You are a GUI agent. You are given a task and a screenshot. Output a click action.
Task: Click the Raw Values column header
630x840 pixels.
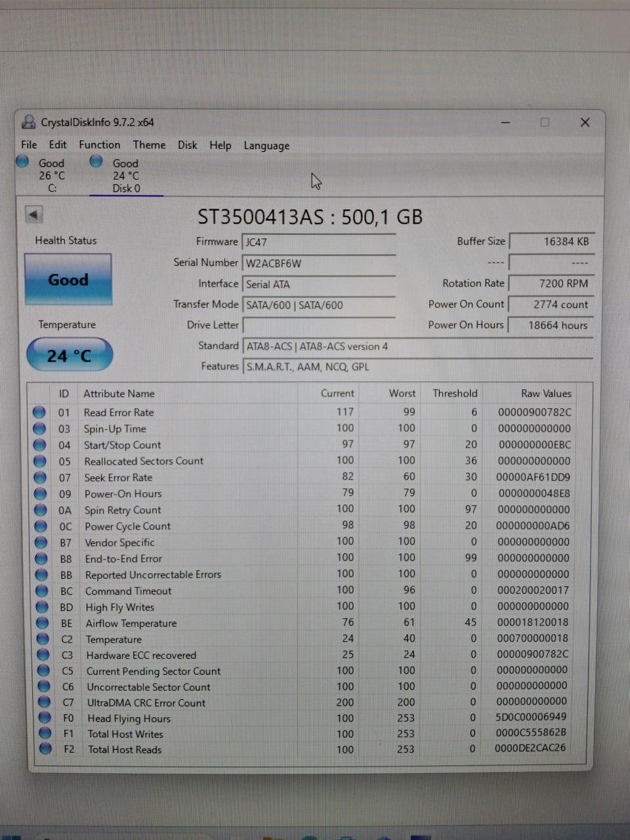click(545, 394)
